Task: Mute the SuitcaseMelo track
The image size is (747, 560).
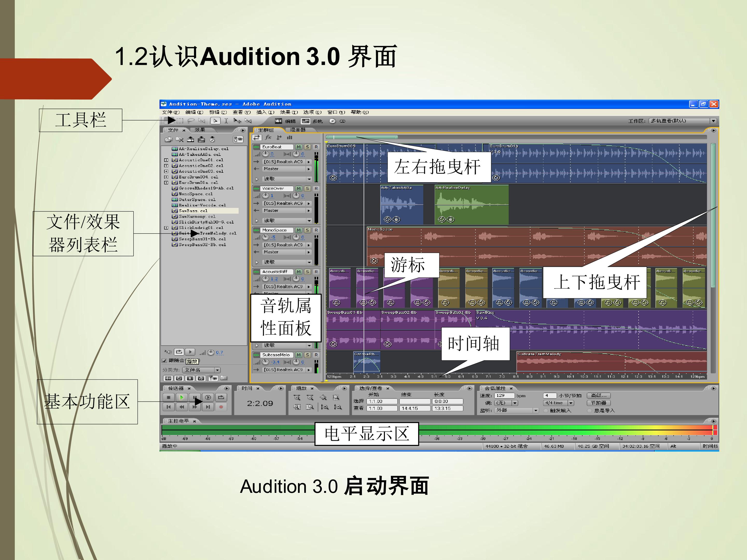Action: pyautogui.click(x=299, y=355)
